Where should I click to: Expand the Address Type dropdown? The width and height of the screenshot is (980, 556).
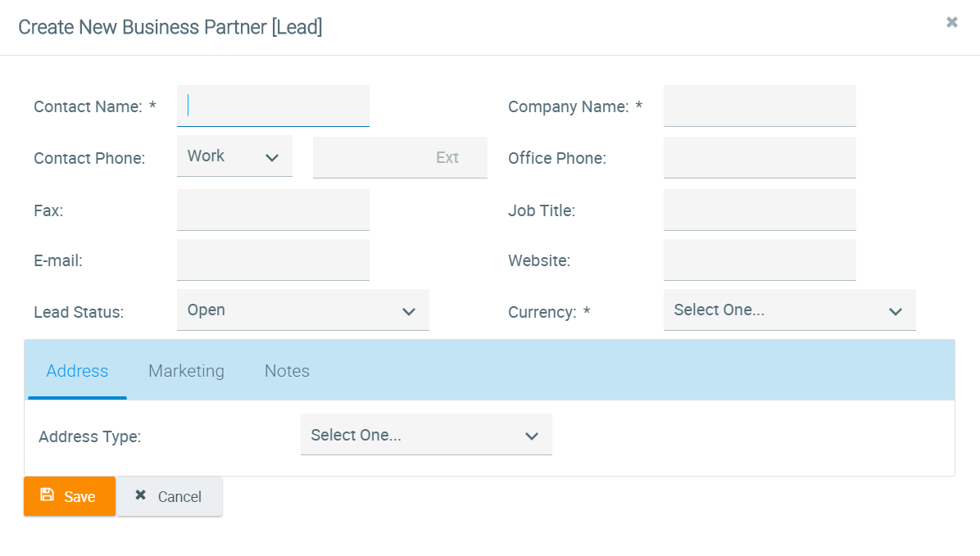[x=426, y=435]
